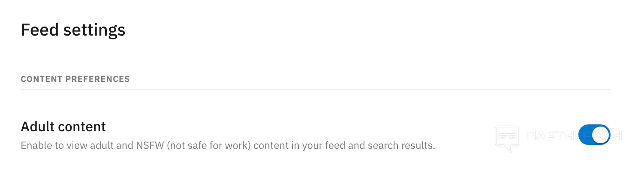Click the Adult content description text
644x175 pixels.
point(228,145)
